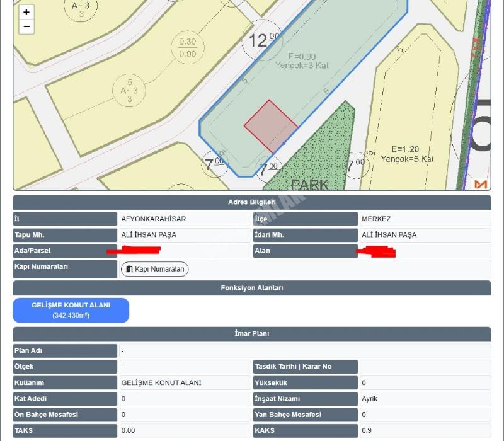Click the 'İmar Planı' section header
This screenshot has width=504, height=441.
(x=252, y=334)
